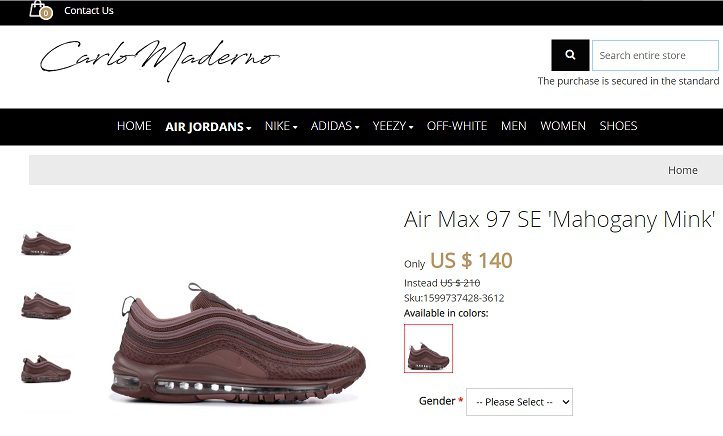Viewport: 723px width, 436px height.
Task: Open the Shoes category
Action: point(618,126)
